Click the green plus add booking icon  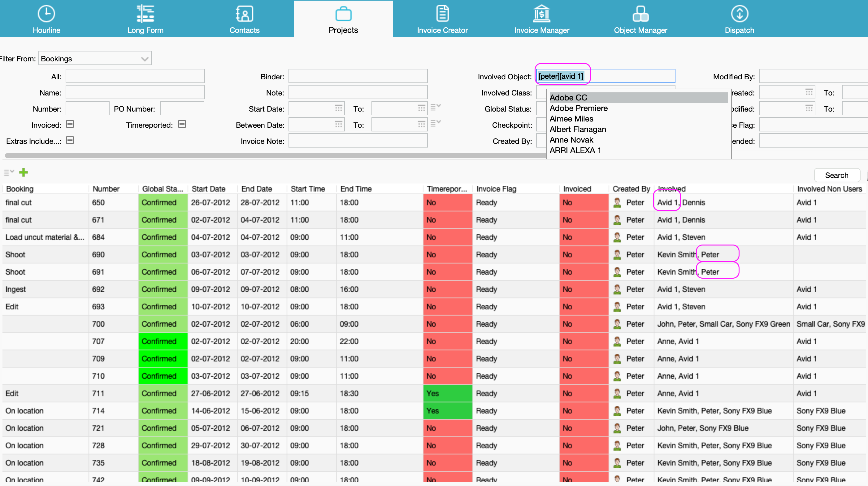[24, 173]
